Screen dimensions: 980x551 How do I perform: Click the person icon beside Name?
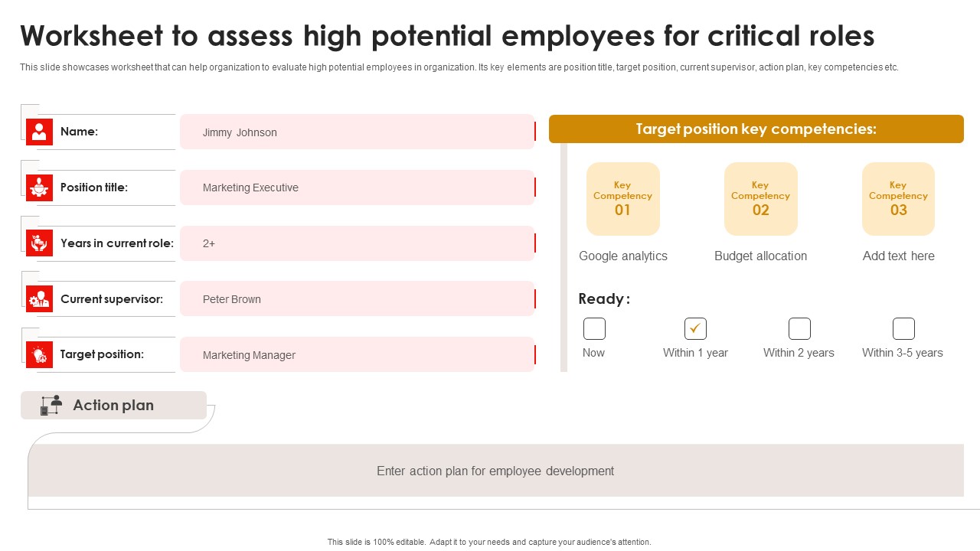tap(39, 132)
